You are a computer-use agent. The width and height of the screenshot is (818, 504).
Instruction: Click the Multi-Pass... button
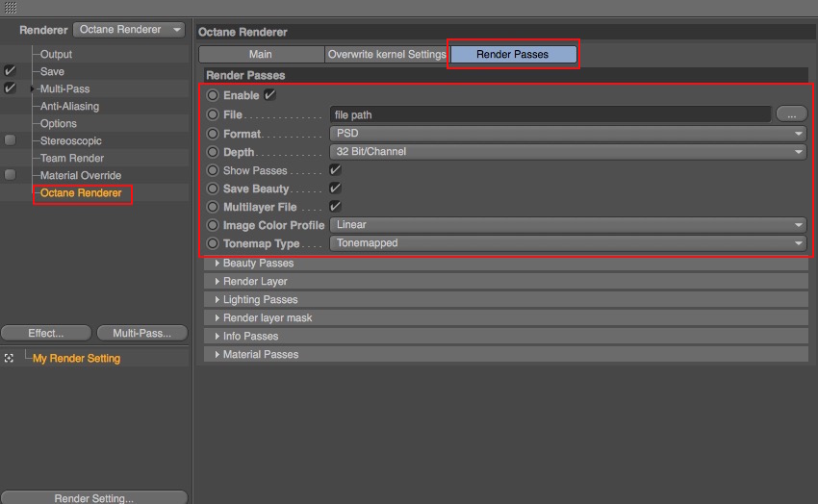[141, 333]
